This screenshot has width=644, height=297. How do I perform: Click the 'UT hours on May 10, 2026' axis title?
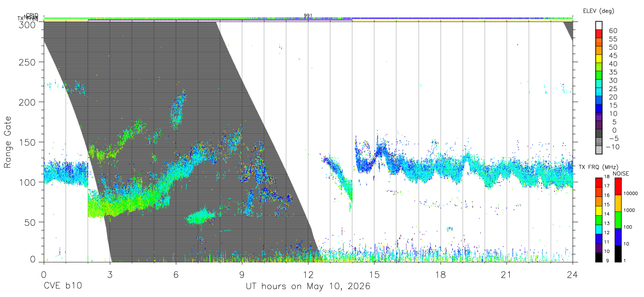pyautogui.click(x=308, y=287)
